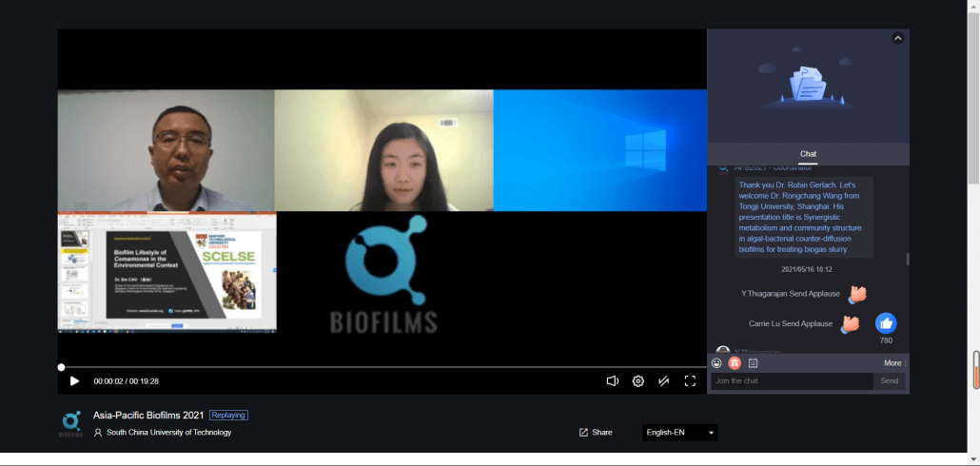The image size is (980, 466).
Task: Mute the video volume speaker icon
Action: pyautogui.click(x=613, y=381)
